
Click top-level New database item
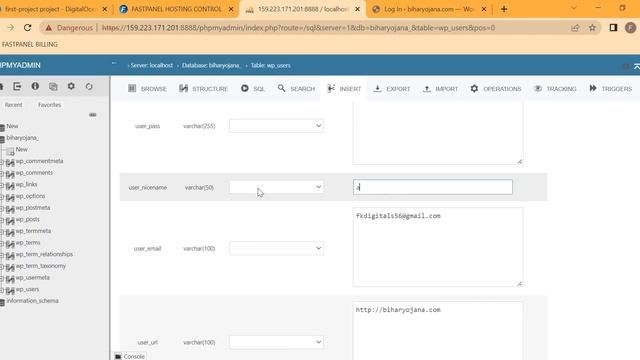click(x=12, y=126)
